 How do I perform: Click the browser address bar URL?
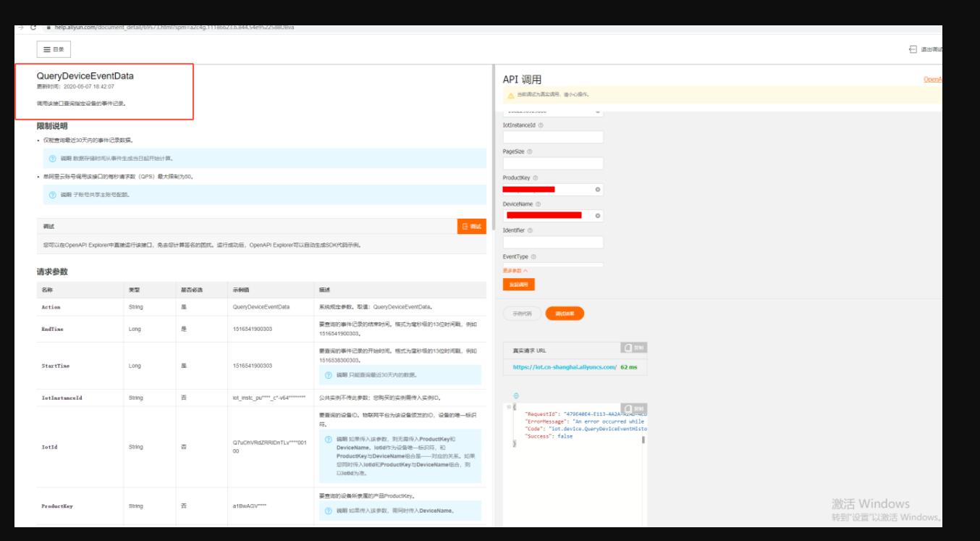tap(174, 28)
